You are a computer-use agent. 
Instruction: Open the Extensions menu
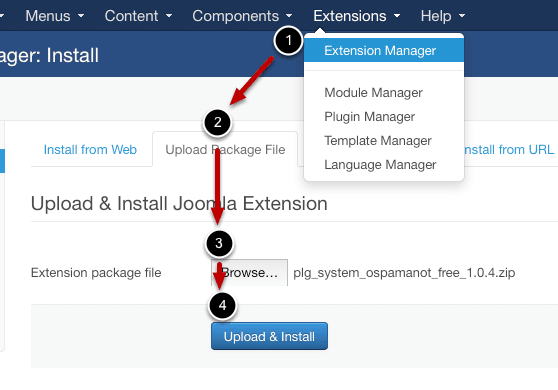coord(357,16)
